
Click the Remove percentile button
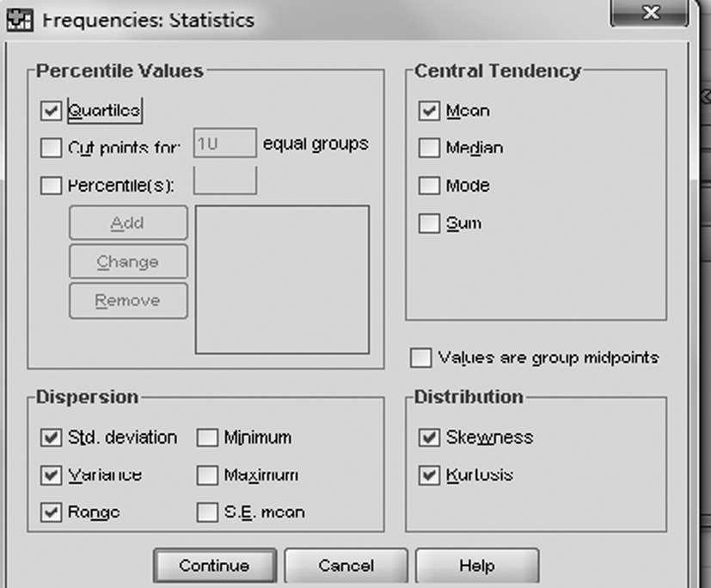point(128,301)
